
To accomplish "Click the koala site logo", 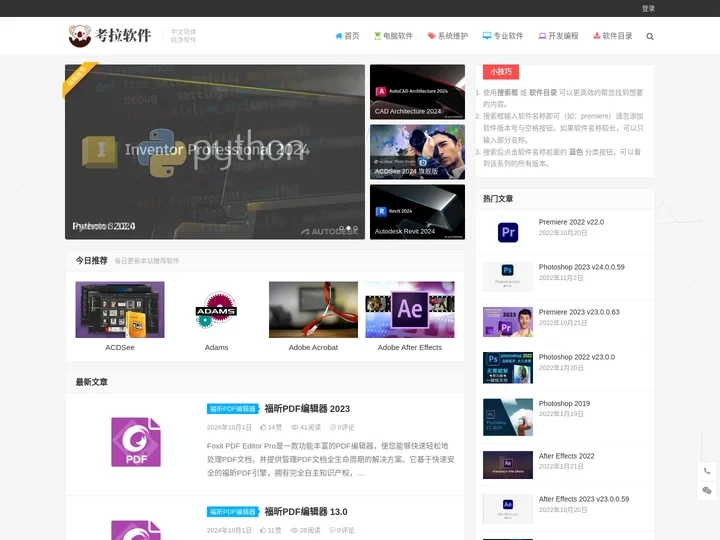I will [x=110, y=36].
